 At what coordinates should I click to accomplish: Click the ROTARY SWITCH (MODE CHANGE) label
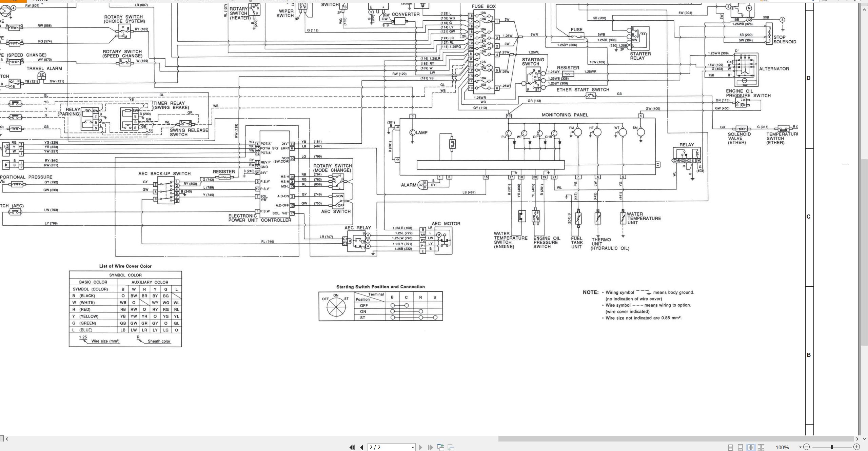click(332, 168)
